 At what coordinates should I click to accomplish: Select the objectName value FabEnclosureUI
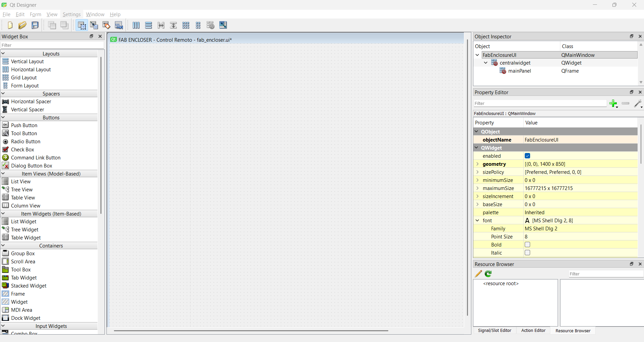(x=542, y=140)
